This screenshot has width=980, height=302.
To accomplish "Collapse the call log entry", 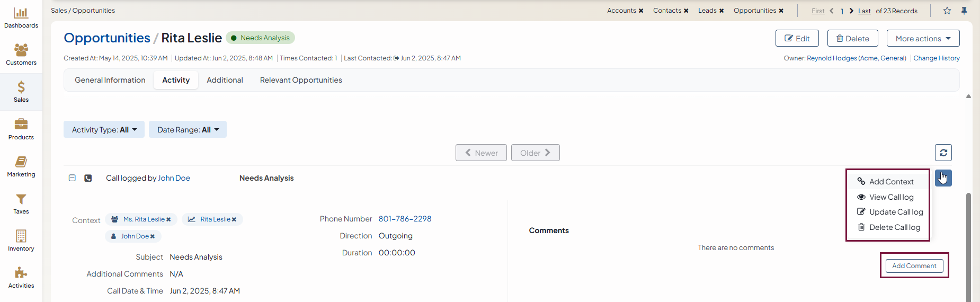I will tap(72, 178).
